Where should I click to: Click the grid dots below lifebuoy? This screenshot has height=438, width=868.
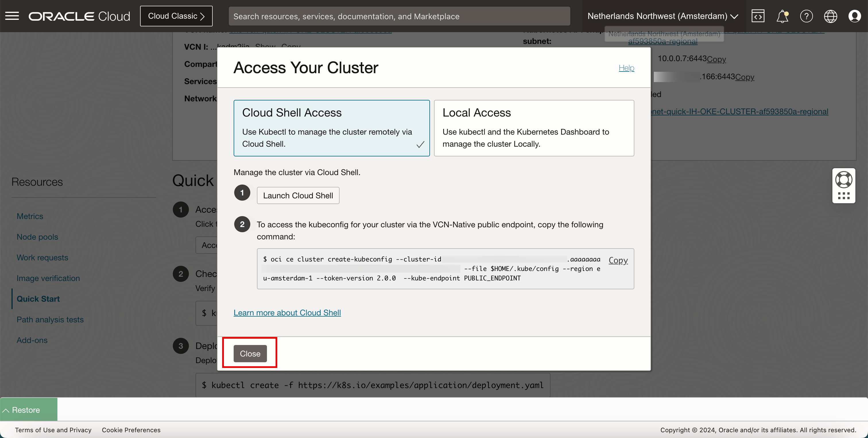click(x=844, y=196)
